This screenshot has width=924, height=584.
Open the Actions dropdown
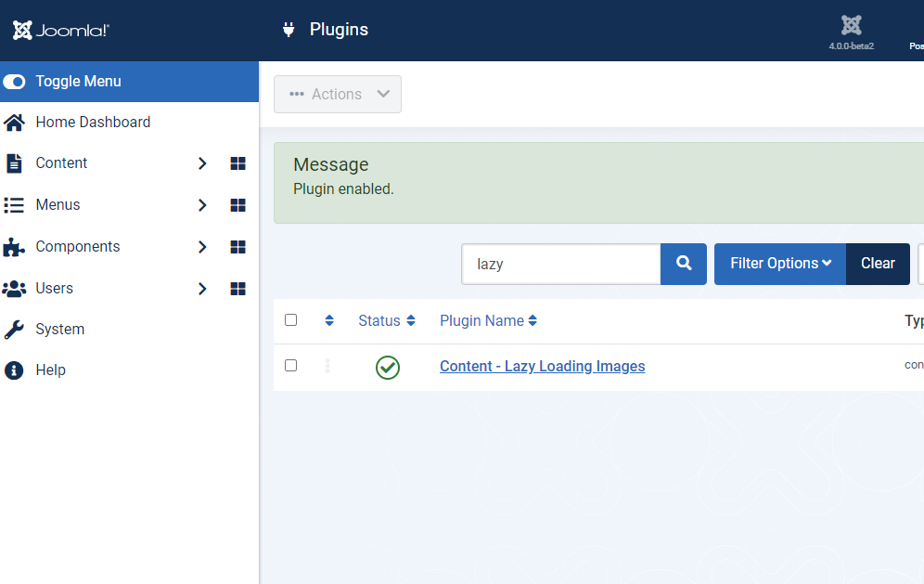coord(338,94)
